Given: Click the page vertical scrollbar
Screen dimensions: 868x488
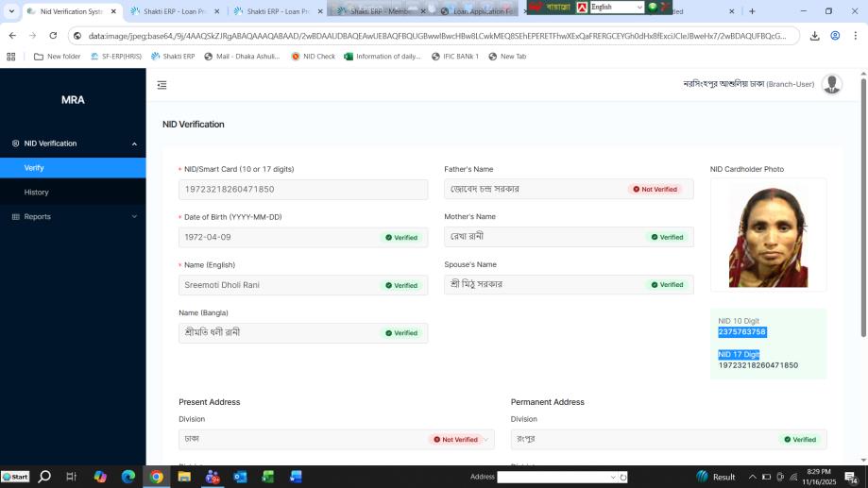Looking at the screenshot, I should [x=862, y=208].
